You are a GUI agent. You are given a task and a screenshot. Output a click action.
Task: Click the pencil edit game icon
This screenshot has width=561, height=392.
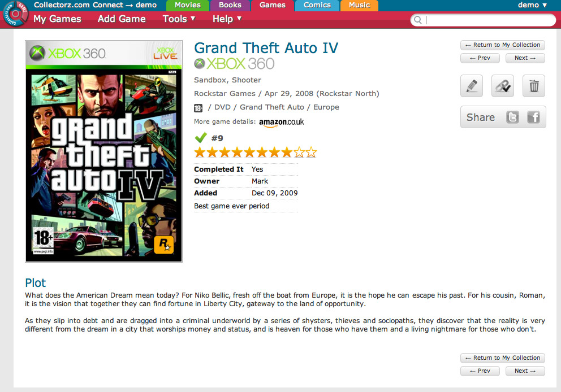[x=472, y=86]
